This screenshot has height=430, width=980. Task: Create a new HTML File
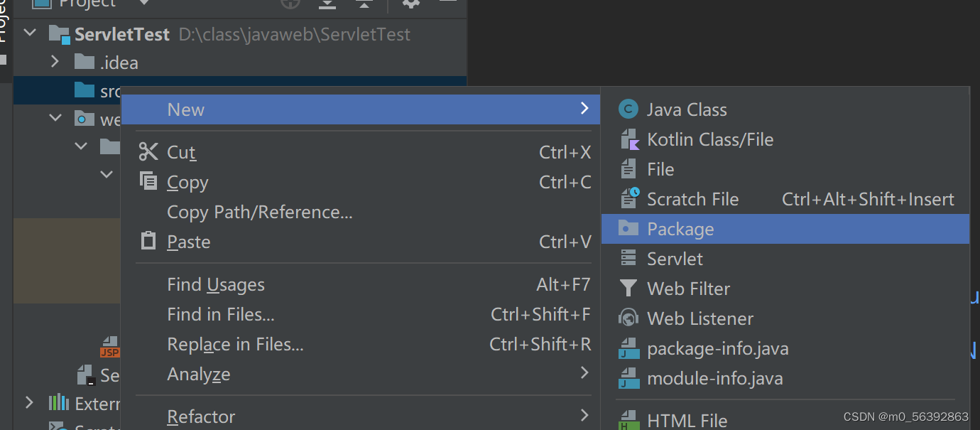pos(785,419)
